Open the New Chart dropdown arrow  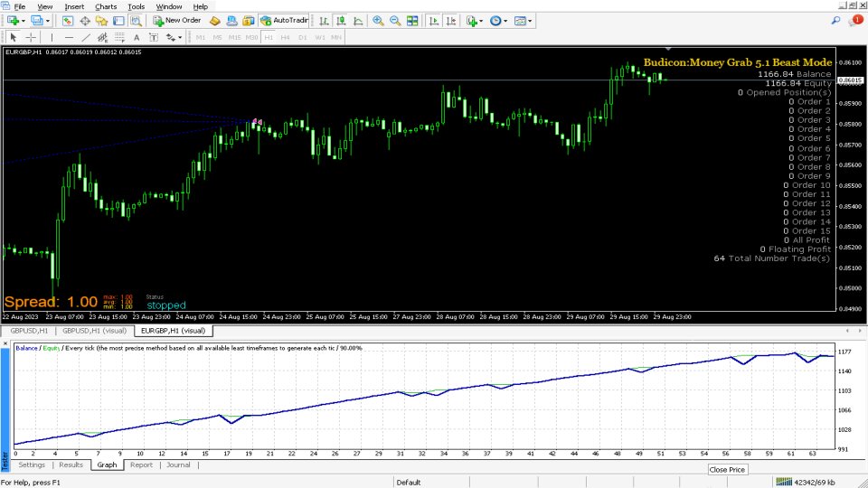click(x=23, y=21)
